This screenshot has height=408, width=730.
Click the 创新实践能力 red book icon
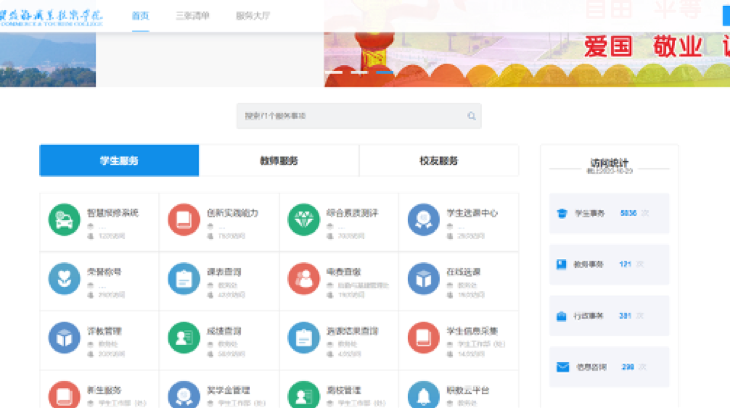click(184, 220)
